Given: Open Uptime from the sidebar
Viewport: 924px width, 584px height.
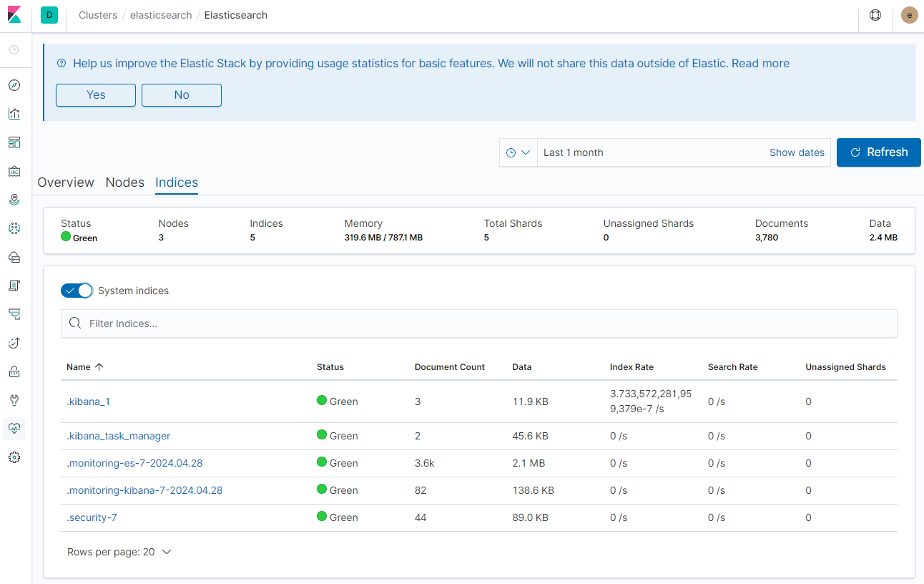Looking at the screenshot, I should pyautogui.click(x=14, y=343).
